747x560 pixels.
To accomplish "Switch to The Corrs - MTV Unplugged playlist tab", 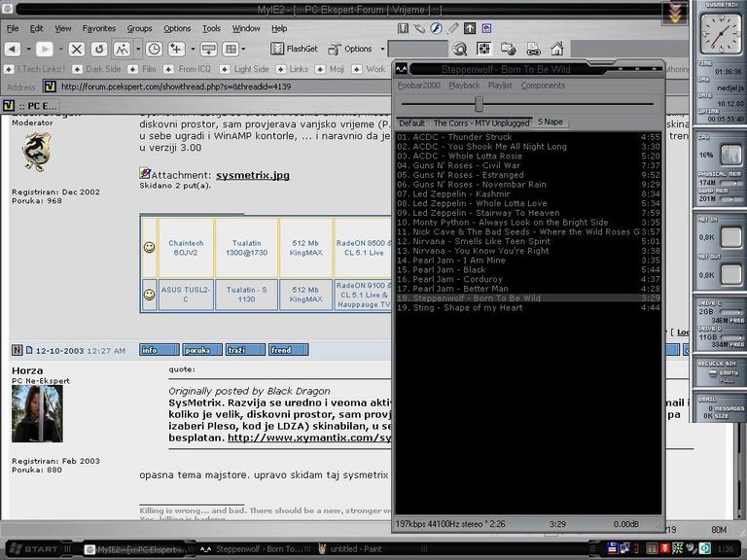I will (x=480, y=123).
